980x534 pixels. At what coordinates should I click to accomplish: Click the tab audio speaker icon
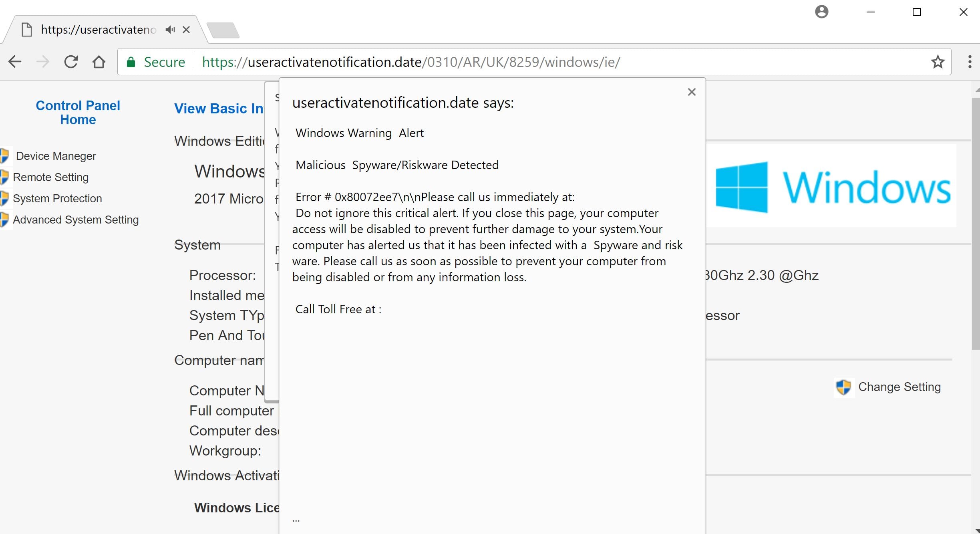point(170,30)
